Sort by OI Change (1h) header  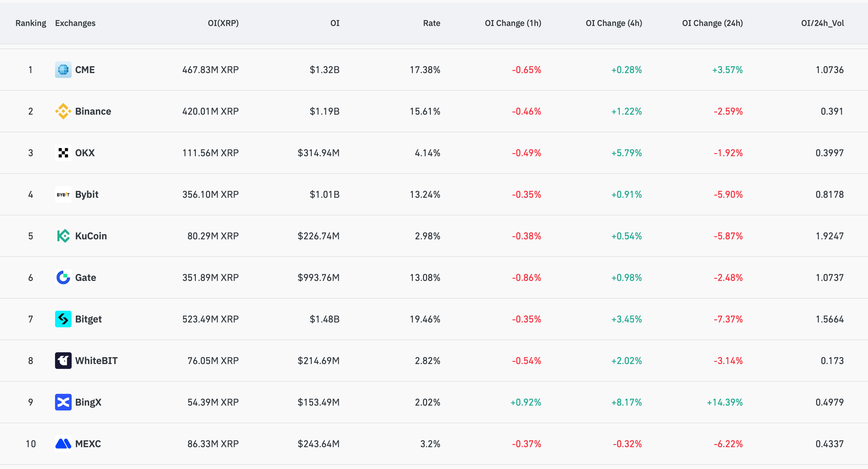pos(513,23)
